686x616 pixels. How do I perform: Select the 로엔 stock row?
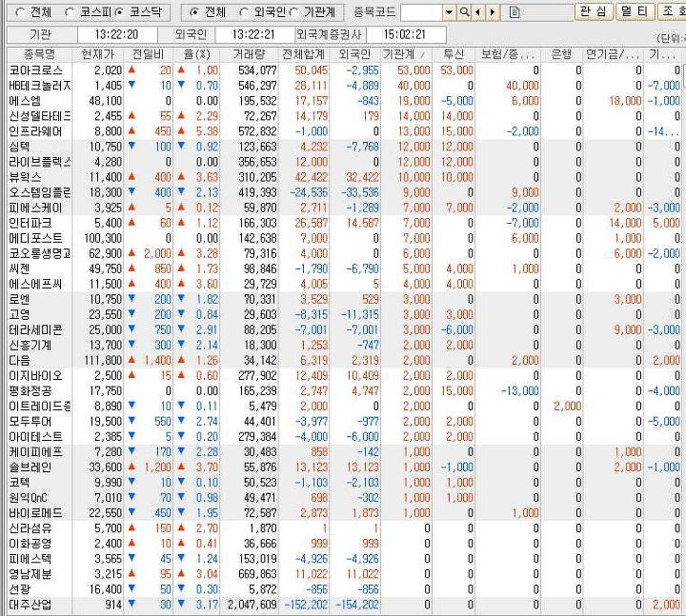pos(346,300)
